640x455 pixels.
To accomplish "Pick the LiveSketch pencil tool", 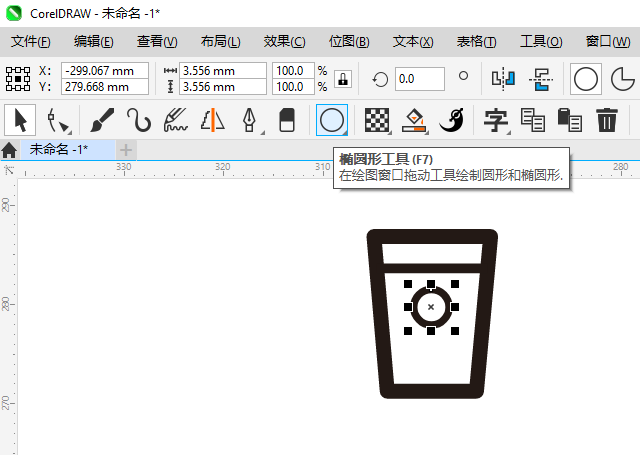I will coord(176,120).
